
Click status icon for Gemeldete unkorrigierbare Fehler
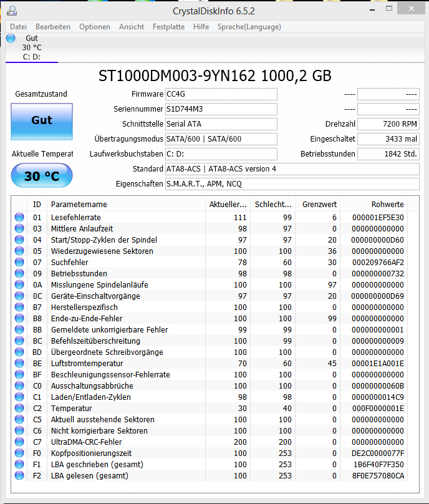point(19,330)
